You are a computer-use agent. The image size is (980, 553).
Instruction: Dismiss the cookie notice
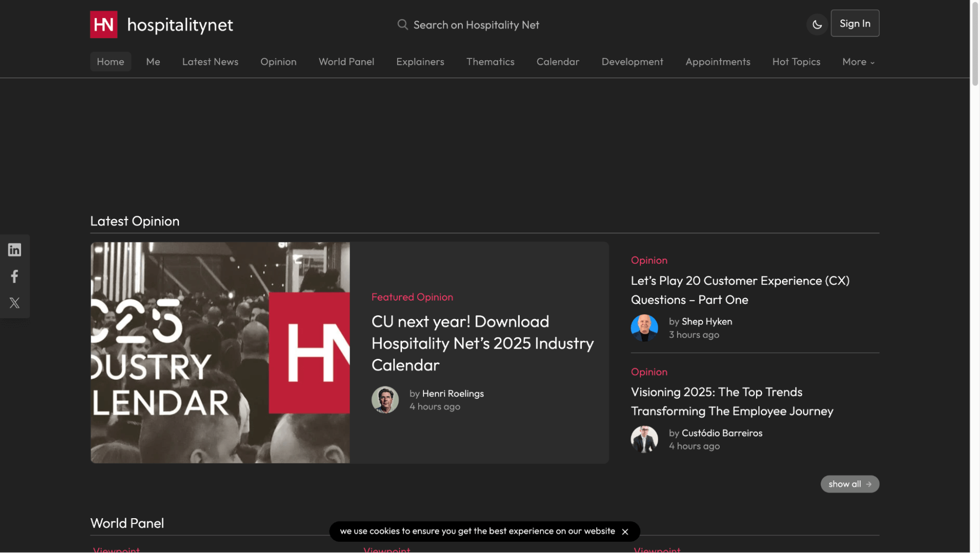[625, 532]
